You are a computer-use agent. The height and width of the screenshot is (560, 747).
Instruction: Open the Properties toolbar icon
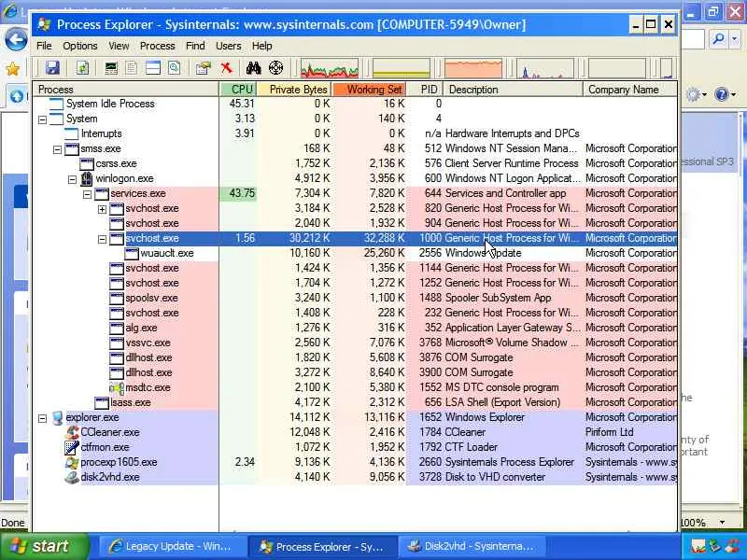click(204, 68)
